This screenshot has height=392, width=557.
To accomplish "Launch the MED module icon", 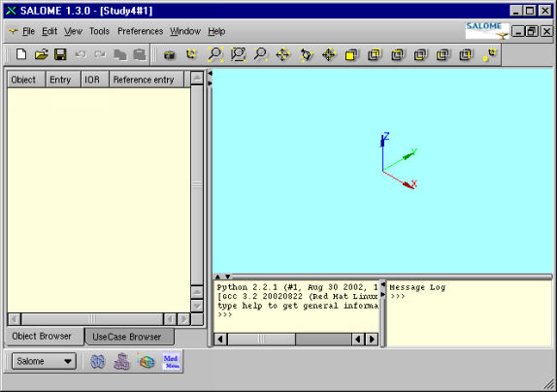I will (x=172, y=361).
